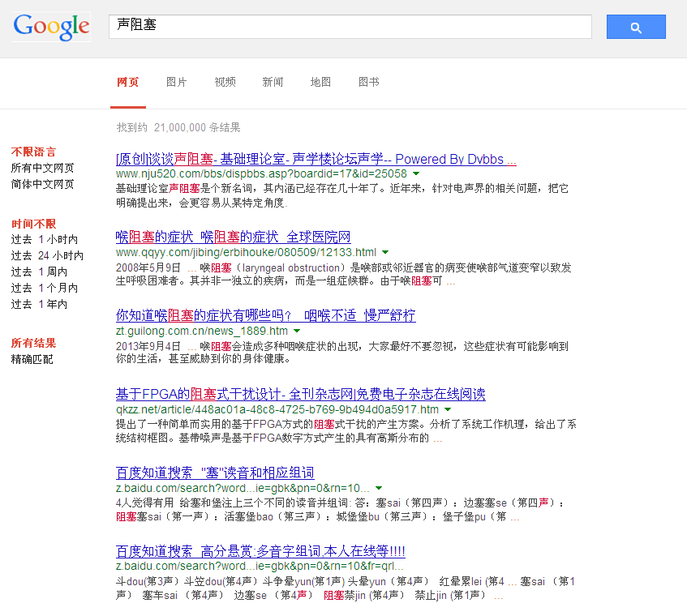Open the 地图 tab
Image resolution: width=687 pixels, height=616 pixels.
click(320, 83)
